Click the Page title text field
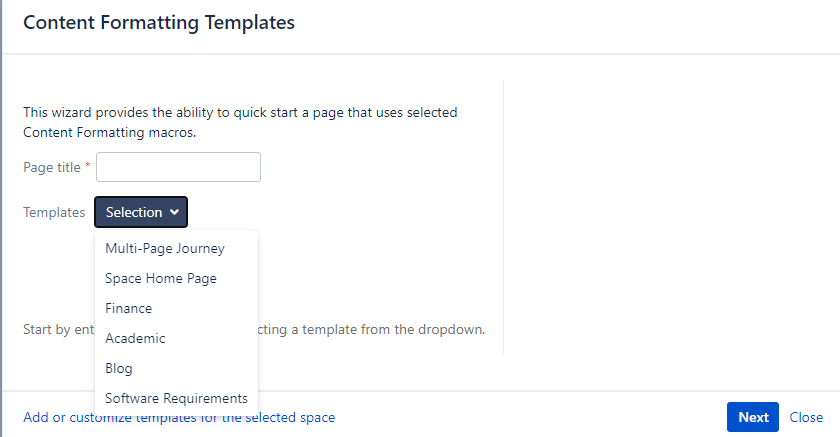The image size is (840, 437). click(178, 167)
